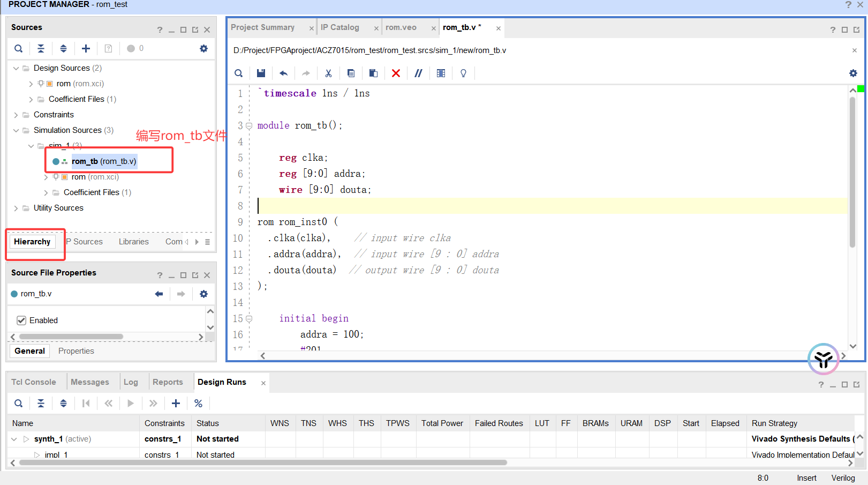Open the Reports tab
This screenshot has height=485, width=868.
[x=168, y=382]
